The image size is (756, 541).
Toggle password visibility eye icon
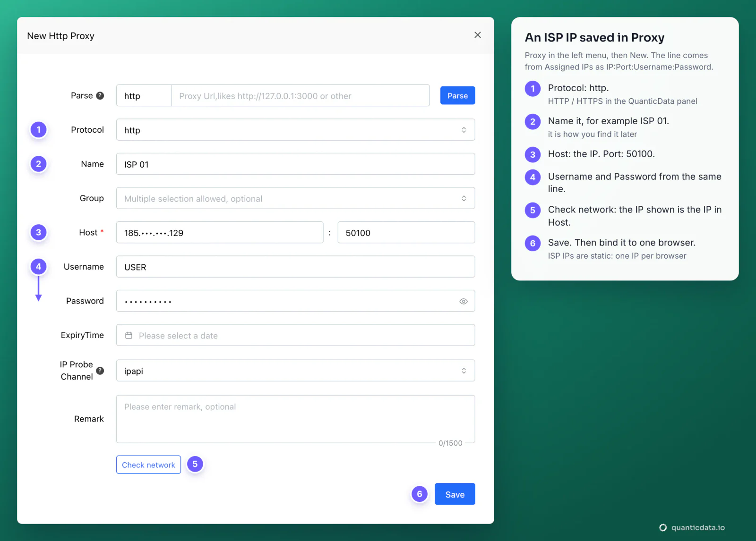click(x=464, y=301)
